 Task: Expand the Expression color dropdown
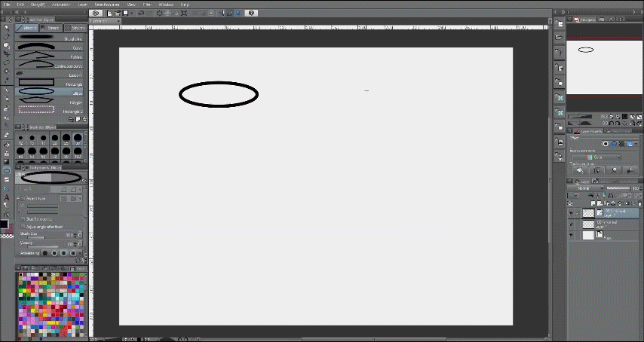(x=596, y=157)
